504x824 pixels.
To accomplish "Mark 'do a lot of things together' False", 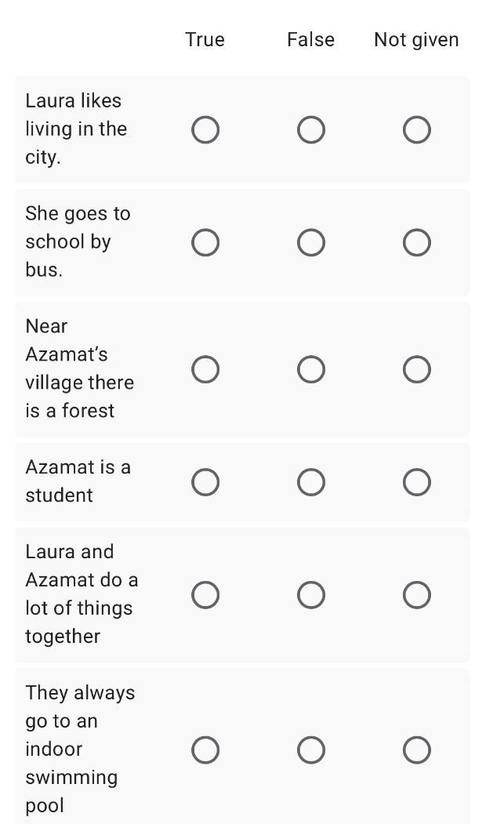I will point(311,595).
